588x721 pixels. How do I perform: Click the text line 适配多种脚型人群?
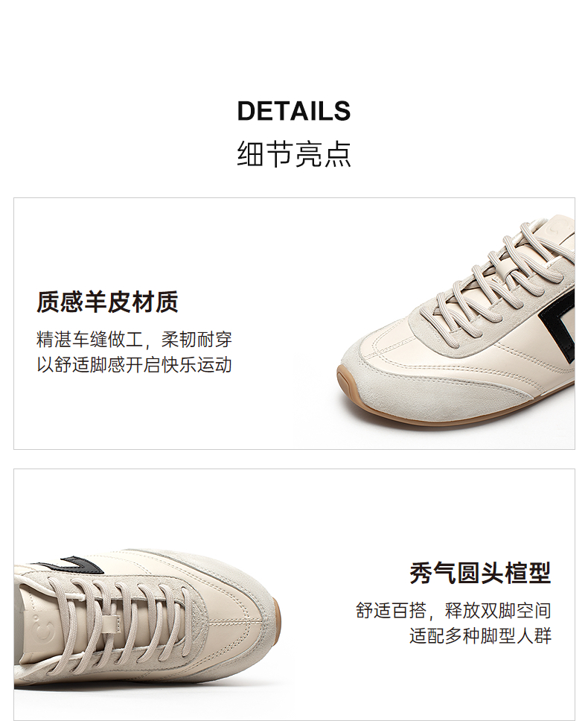[480, 636]
